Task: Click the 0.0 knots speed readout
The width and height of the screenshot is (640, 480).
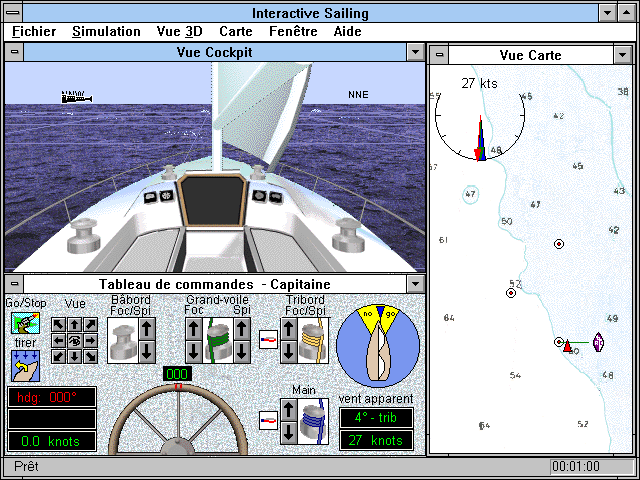Action: click(52, 441)
